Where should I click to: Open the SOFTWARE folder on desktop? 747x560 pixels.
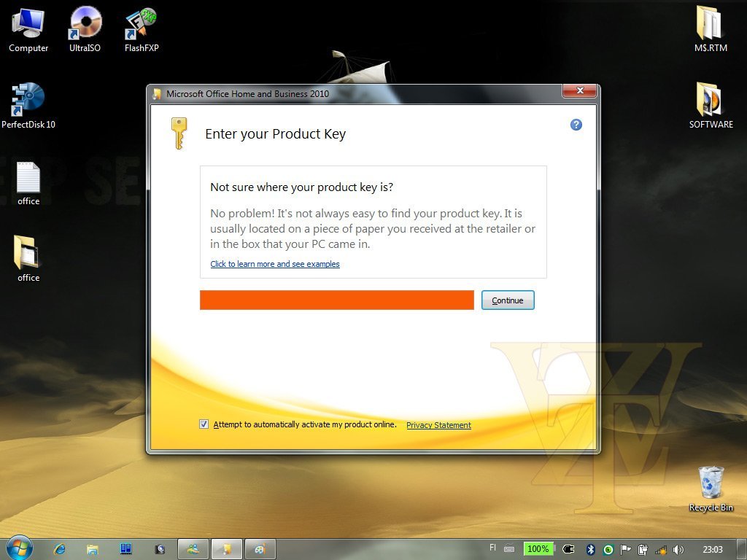coord(711,100)
